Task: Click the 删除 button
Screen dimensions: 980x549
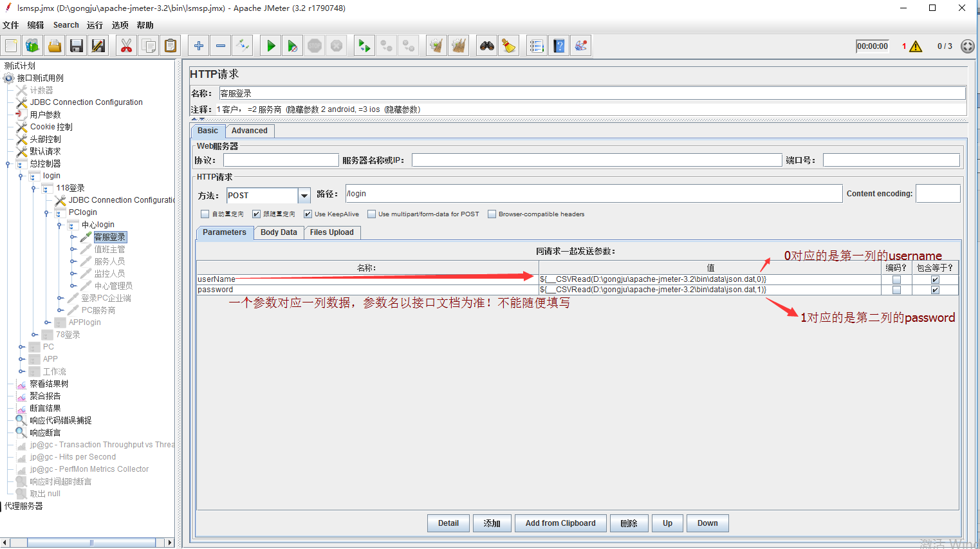Action: point(629,523)
